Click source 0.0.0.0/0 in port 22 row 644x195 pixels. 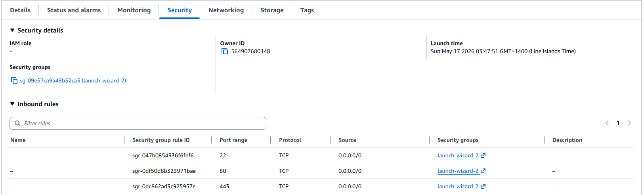(350, 156)
